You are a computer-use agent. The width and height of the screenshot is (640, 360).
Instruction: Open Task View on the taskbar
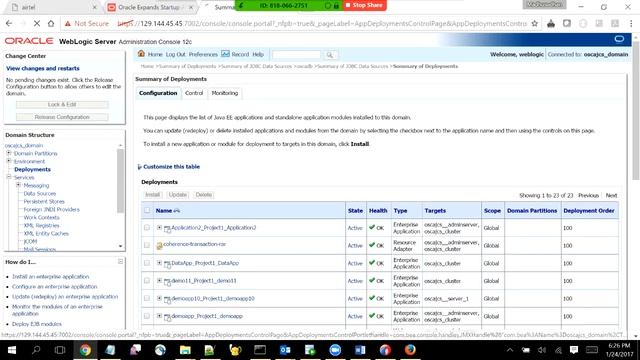pos(60,350)
